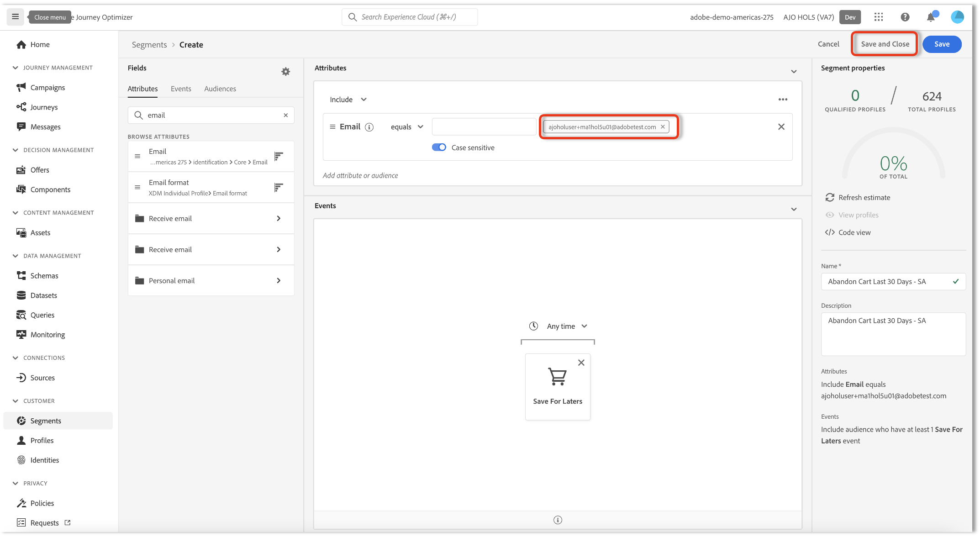Remove the Save For Laters event card

(x=581, y=363)
